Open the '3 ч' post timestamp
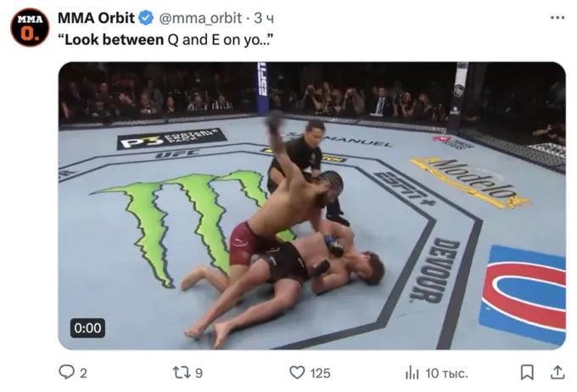The height and width of the screenshot is (392, 577). pyautogui.click(x=264, y=18)
